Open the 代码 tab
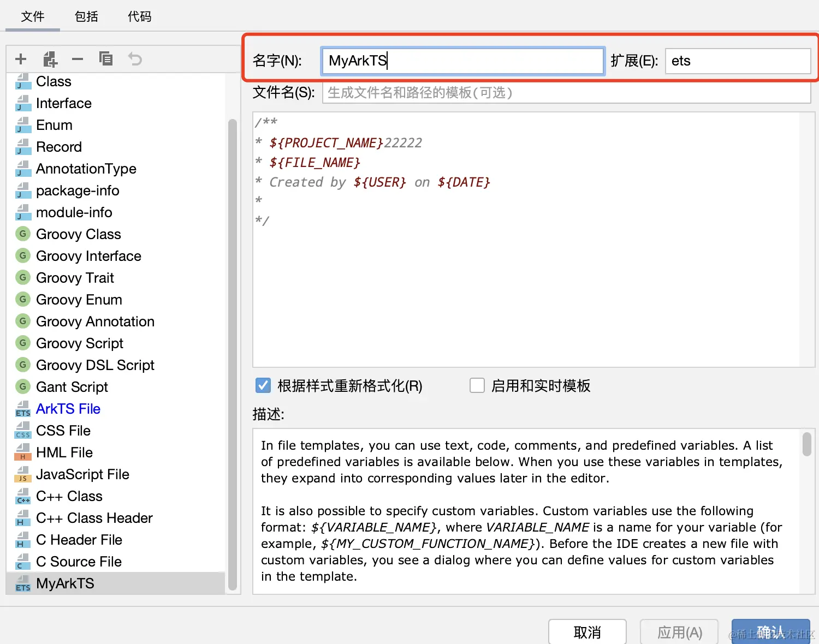The height and width of the screenshot is (644, 819). (x=140, y=16)
